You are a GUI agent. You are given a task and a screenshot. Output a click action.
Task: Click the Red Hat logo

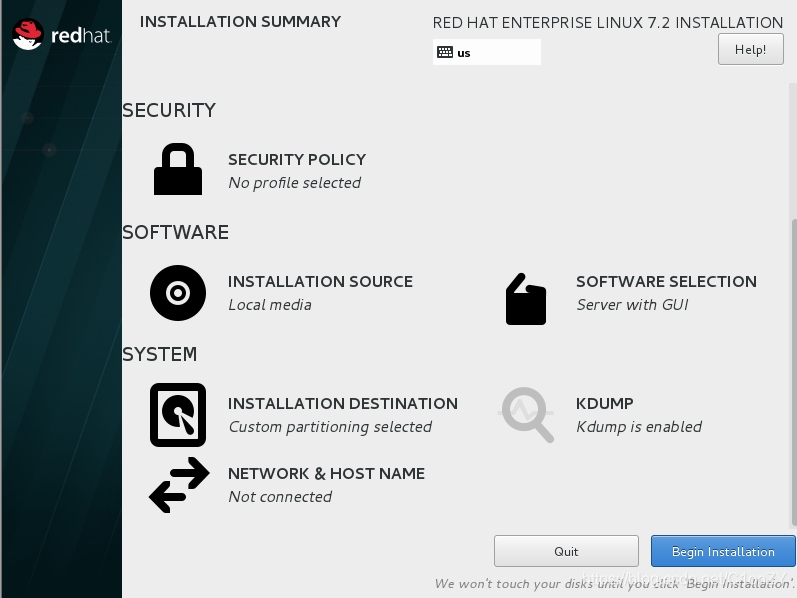pyautogui.click(x=61, y=35)
